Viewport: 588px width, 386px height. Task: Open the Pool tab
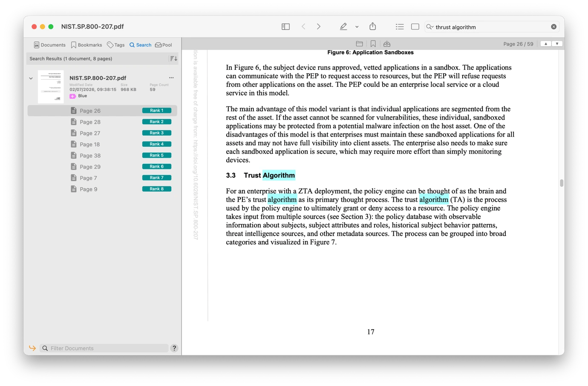164,45
